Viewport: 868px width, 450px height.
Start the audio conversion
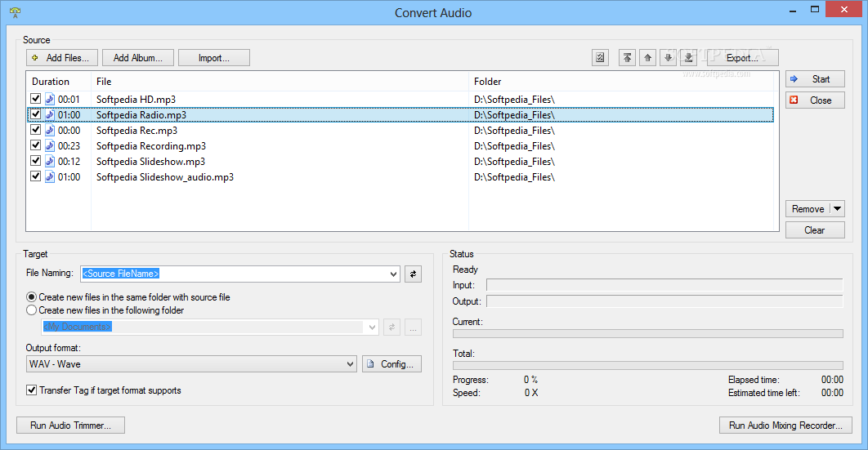click(815, 79)
